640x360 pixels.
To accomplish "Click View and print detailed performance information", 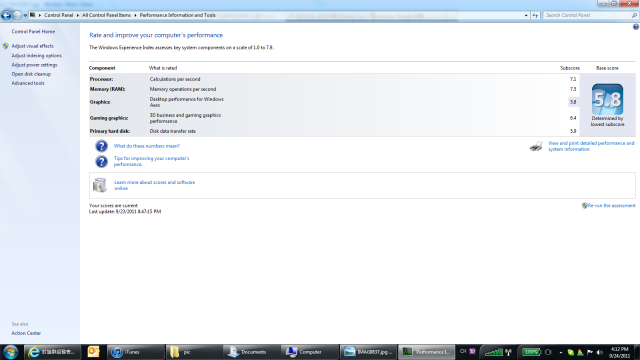I will (591, 146).
